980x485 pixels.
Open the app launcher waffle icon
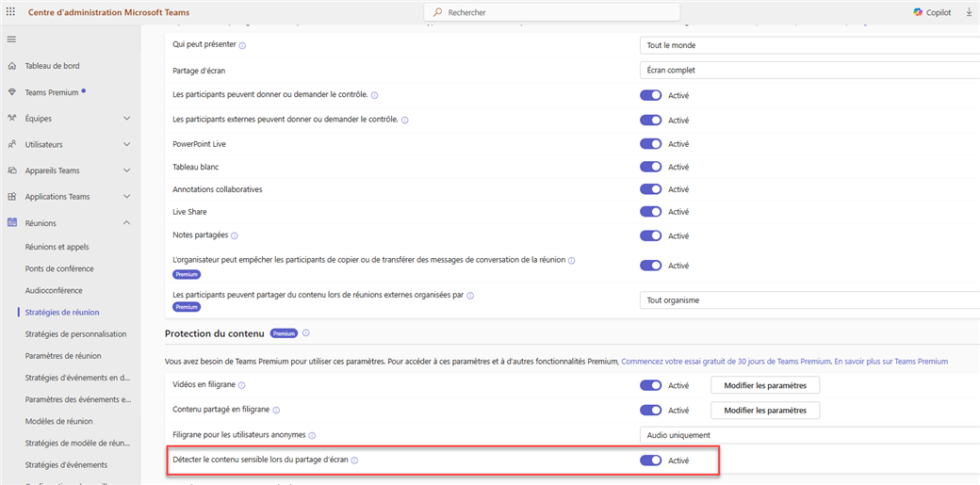pos(11,12)
